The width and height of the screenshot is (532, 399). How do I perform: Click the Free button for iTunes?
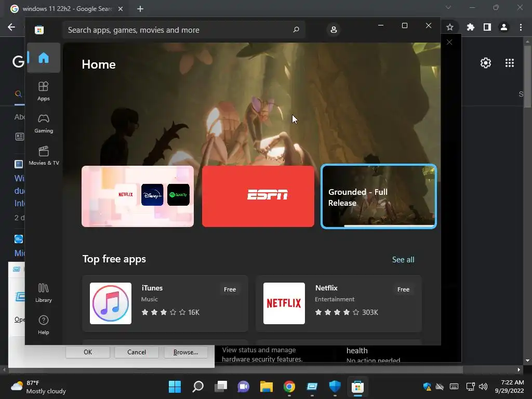pyautogui.click(x=230, y=289)
